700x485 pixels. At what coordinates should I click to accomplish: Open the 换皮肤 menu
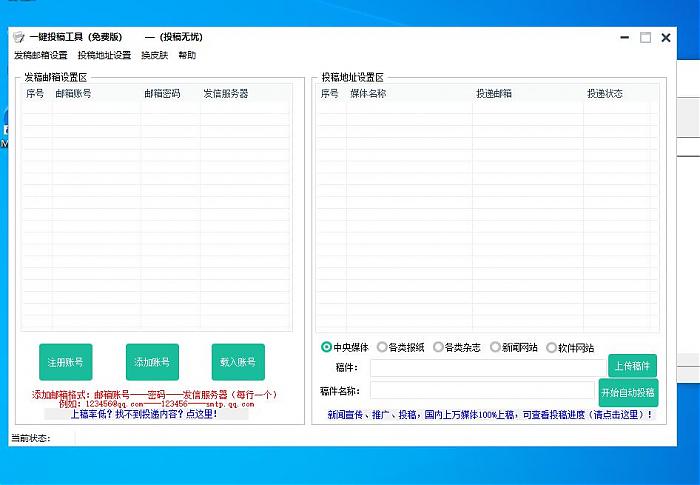point(154,55)
